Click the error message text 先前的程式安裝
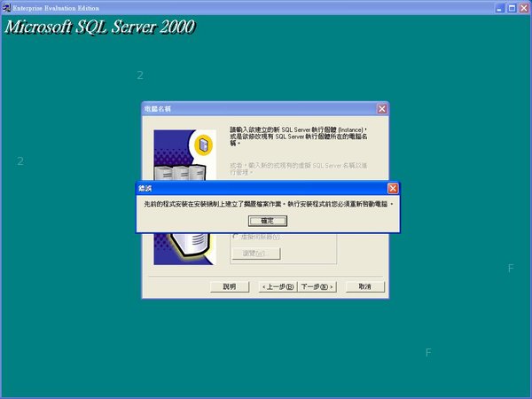The height and width of the screenshot is (399, 532). click(x=269, y=204)
